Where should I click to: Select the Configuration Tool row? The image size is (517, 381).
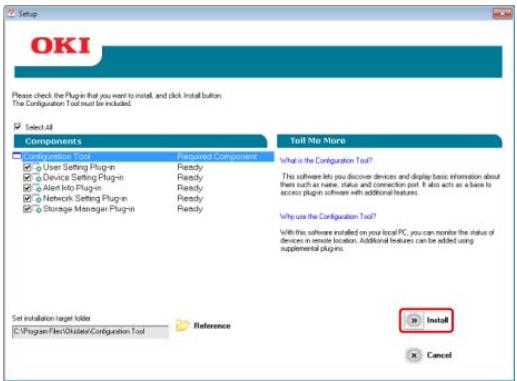143,156
